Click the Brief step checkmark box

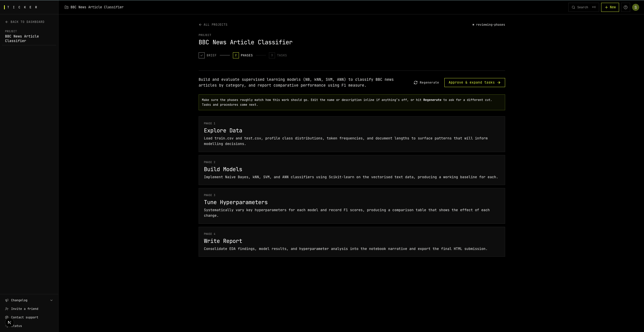202,55
